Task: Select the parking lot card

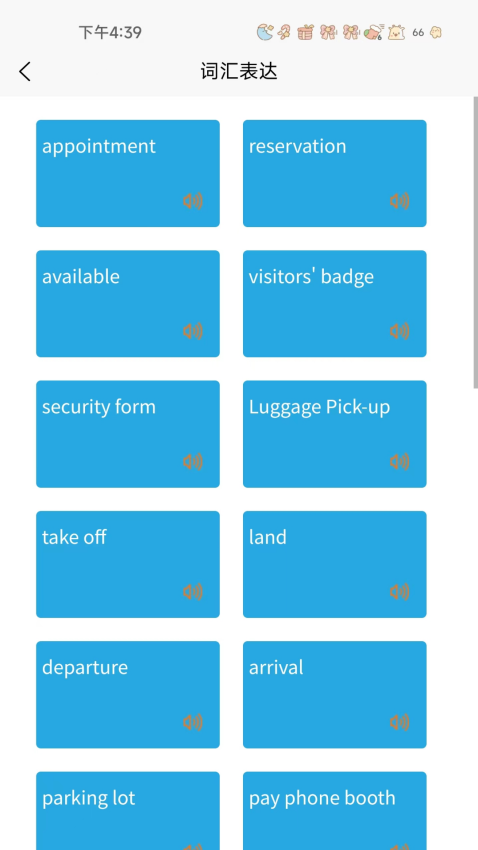Action: [128, 811]
